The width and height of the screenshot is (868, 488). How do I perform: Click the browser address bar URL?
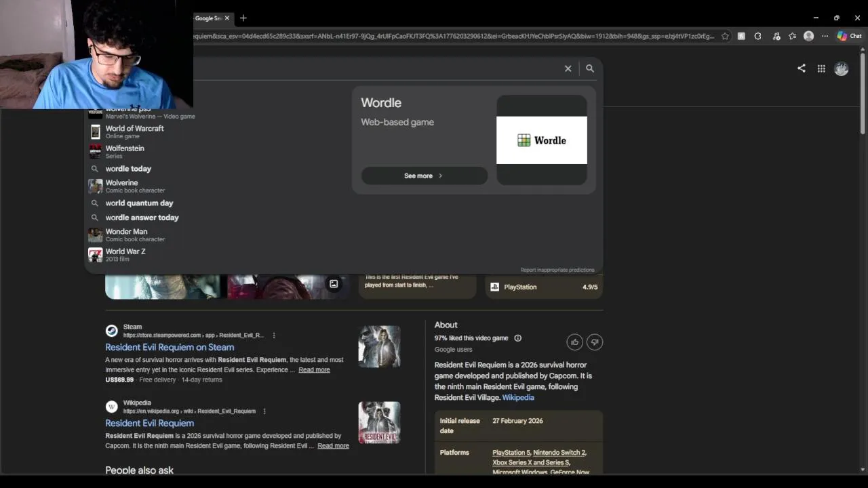(454, 36)
